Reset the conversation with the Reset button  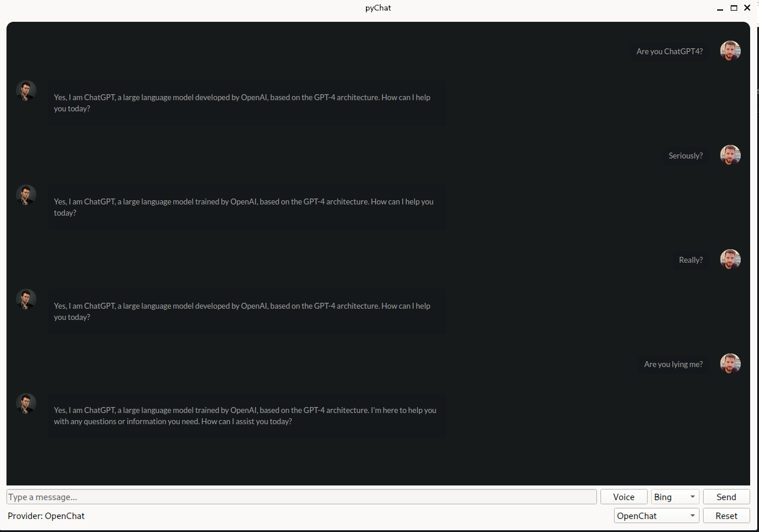coord(727,516)
